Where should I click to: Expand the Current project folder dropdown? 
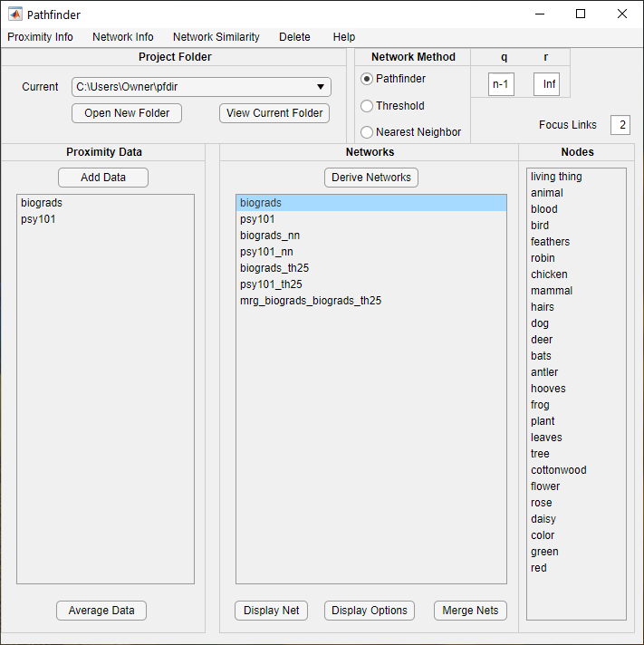click(321, 87)
